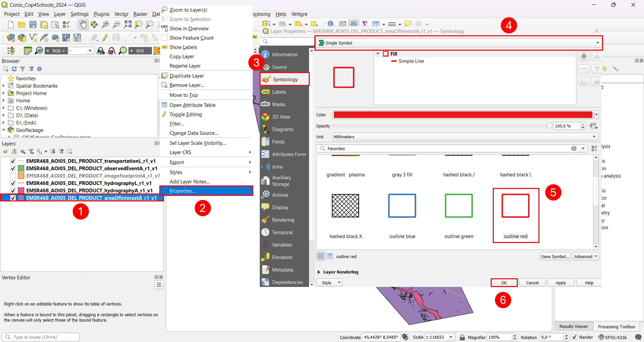Click the Apply button

[560, 283]
